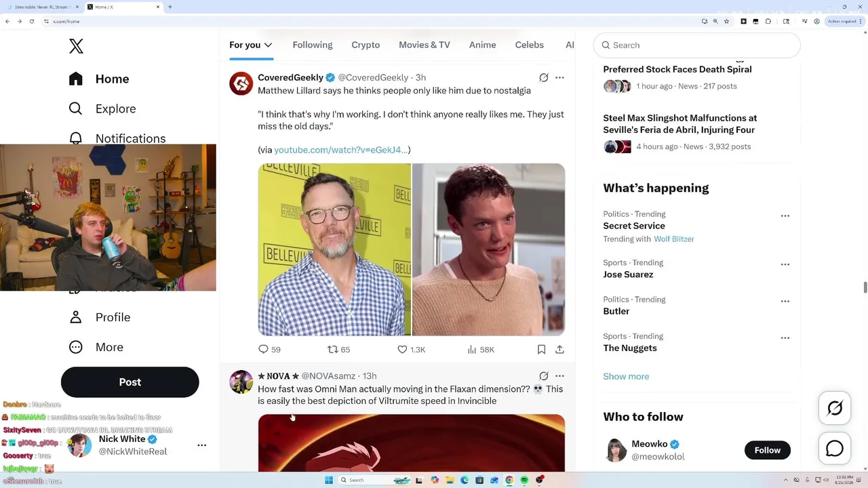Open Notifications via the bell icon
The width and height of the screenshot is (868, 488).
(x=76, y=138)
